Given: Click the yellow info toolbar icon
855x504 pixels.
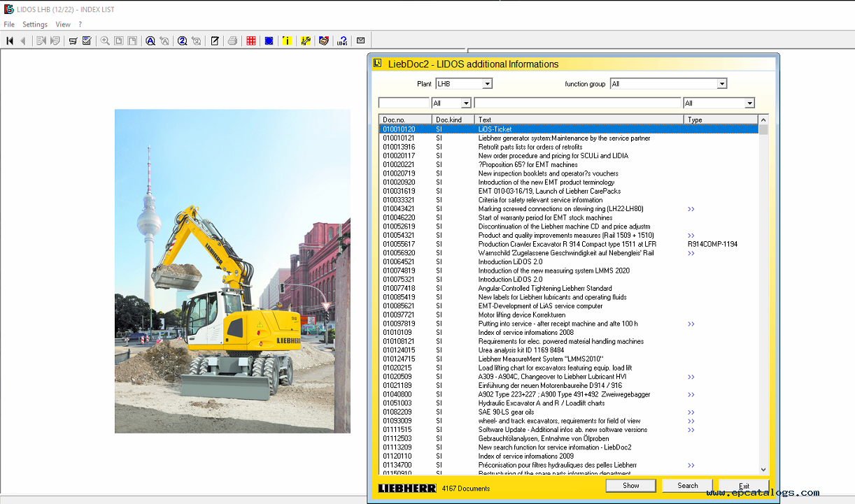Looking at the screenshot, I should click(287, 41).
